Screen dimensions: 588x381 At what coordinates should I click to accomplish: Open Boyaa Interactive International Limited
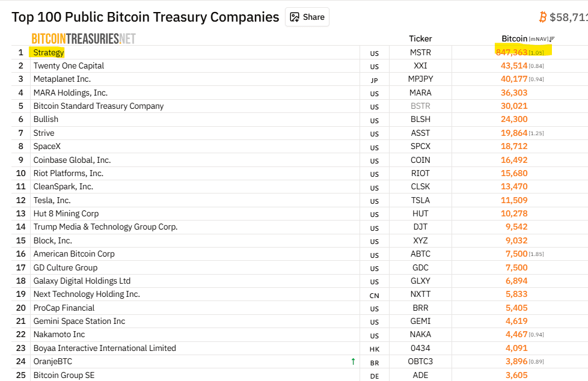(105, 348)
